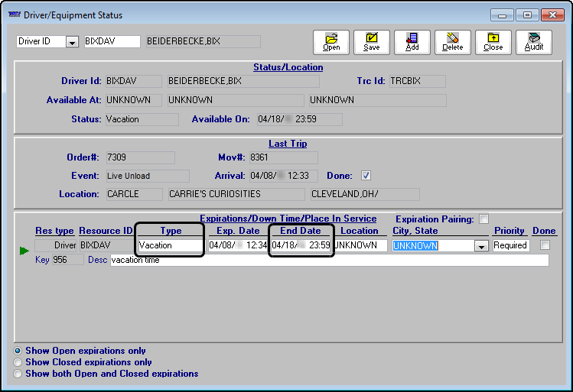Click the End Date field
573x392 pixels.
301,245
